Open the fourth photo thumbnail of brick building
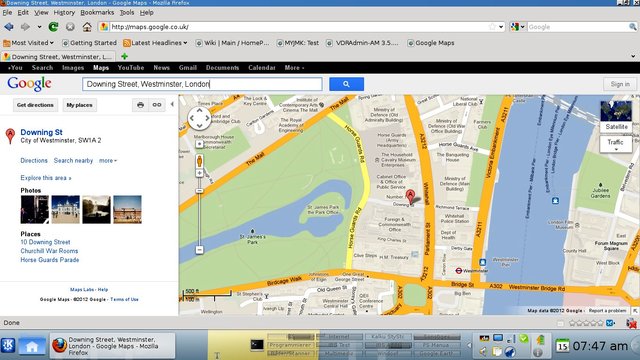 point(127,209)
